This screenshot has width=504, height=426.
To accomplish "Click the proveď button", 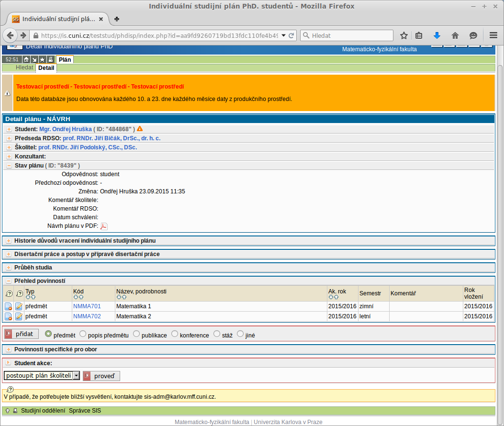I will pyautogui.click(x=101, y=376).
